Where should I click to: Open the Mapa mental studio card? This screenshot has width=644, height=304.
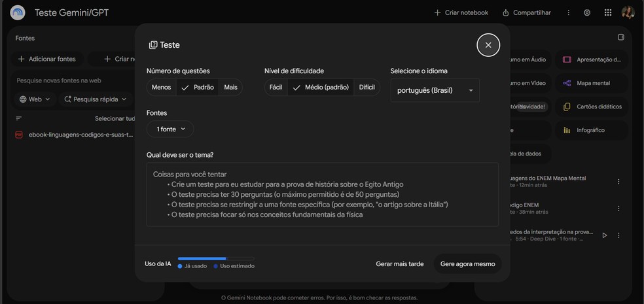pos(592,83)
